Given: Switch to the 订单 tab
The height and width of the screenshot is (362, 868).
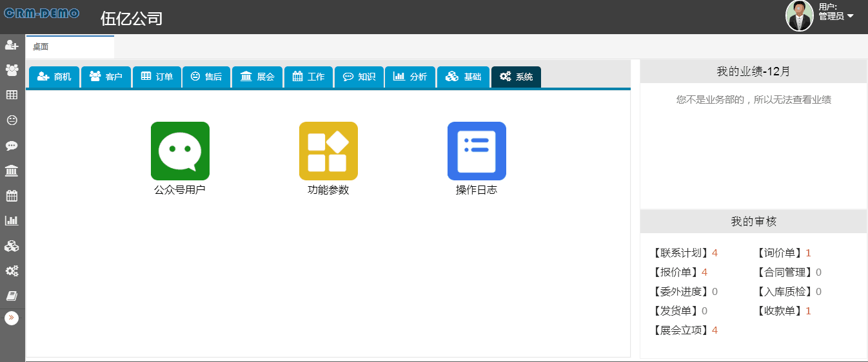Looking at the screenshot, I should [x=157, y=77].
